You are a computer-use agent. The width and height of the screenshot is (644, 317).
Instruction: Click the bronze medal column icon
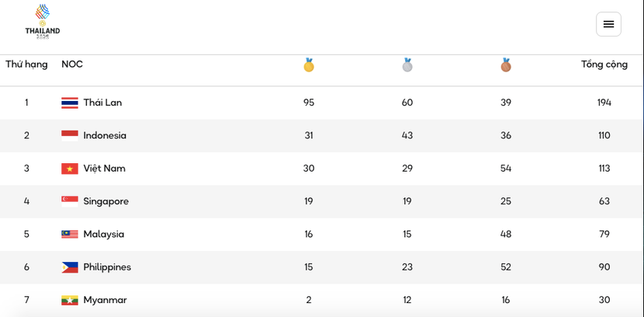click(506, 65)
